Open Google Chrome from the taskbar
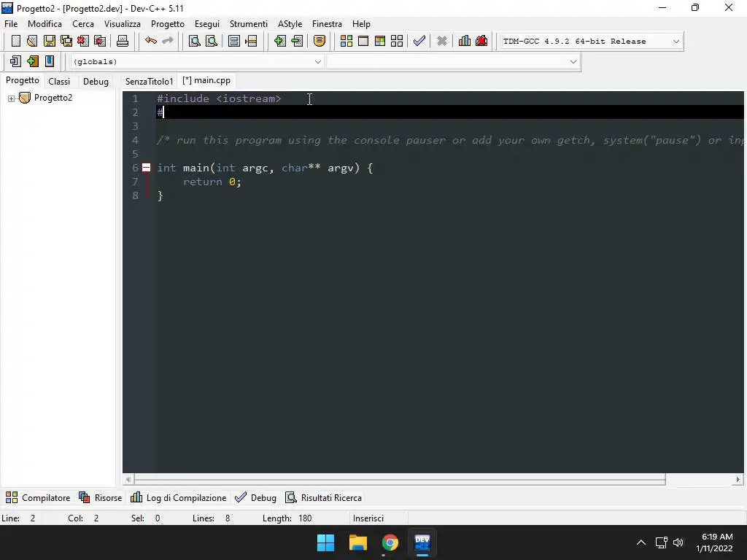The width and height of the screenshot is (747, 560). pos(390,542)
